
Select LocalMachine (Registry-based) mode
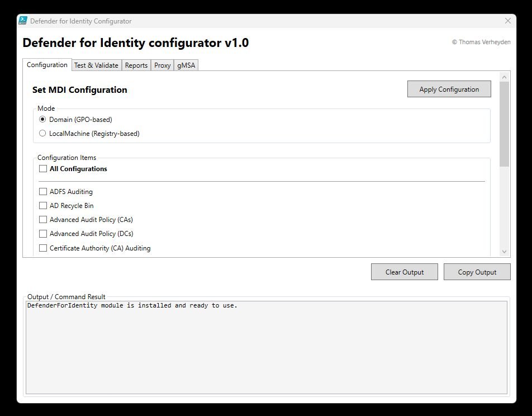[42, 133]
